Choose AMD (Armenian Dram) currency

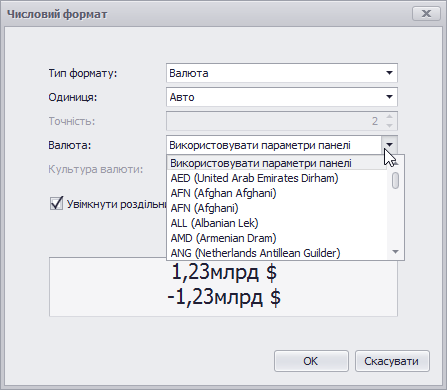(277, 238)
